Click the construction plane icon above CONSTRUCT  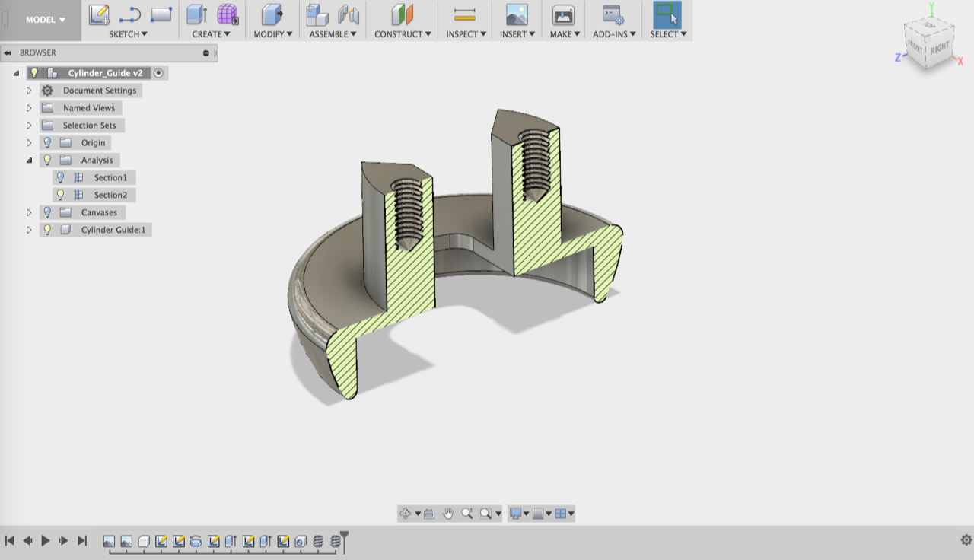[x=403, y=14]
